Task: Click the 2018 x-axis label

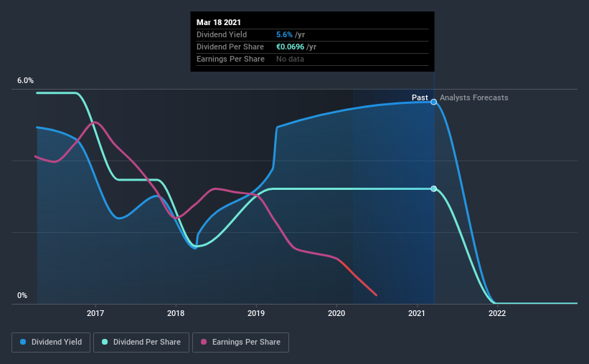Action: point(176,313)
